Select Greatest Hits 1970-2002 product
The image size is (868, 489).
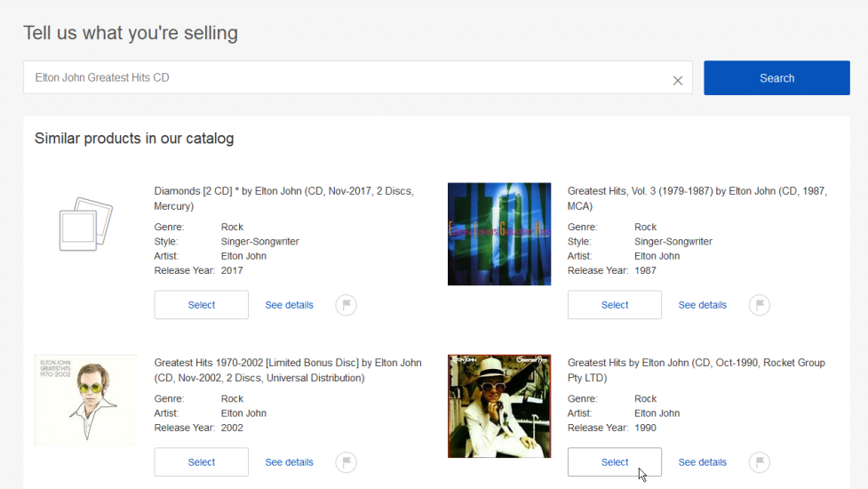tap(202, 461)
